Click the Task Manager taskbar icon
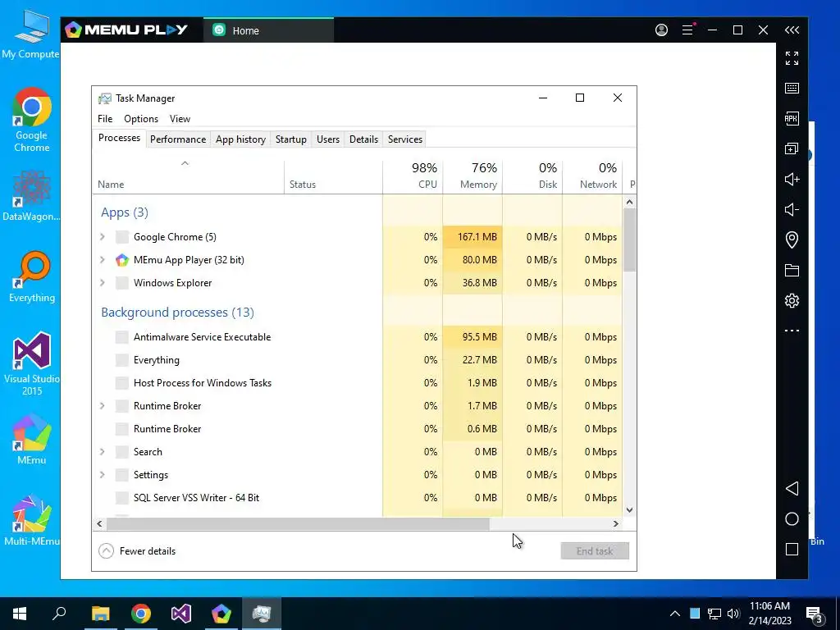840x630 pixels. point(262,614)
